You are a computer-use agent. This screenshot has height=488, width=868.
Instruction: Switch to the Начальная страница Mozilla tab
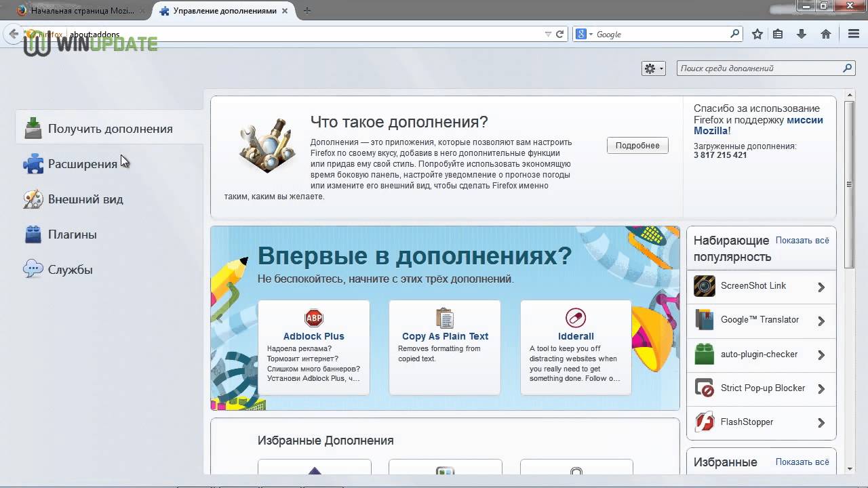(x=81, y=11)
